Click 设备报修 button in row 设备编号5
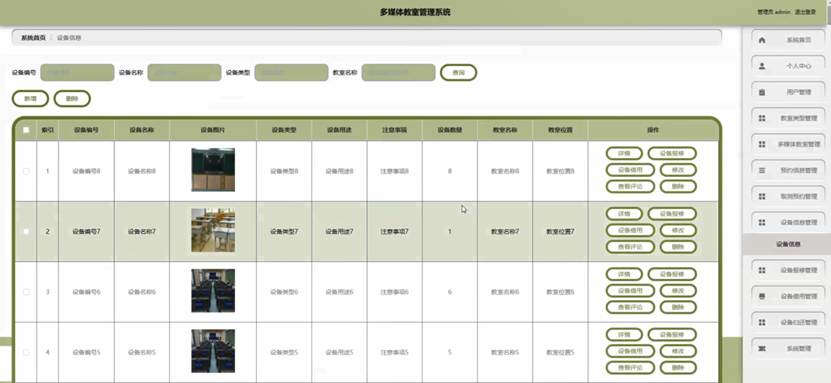The height and width of the screenshot is (383, 831). click(672, 335)
